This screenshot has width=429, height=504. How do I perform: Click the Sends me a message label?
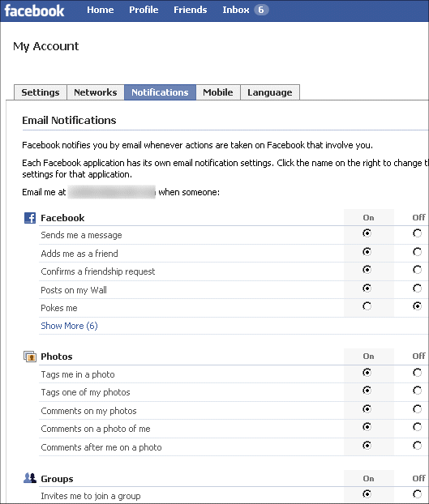tap(81, 235)
